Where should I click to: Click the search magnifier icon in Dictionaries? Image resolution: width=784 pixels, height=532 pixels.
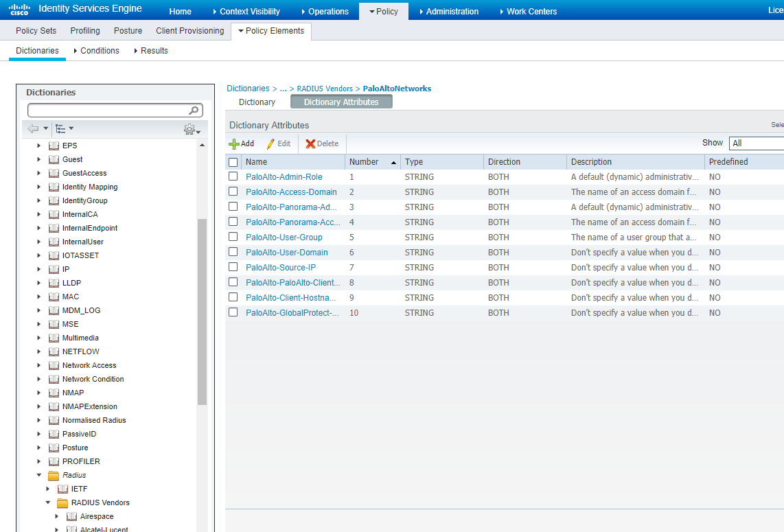coord(194,110)
